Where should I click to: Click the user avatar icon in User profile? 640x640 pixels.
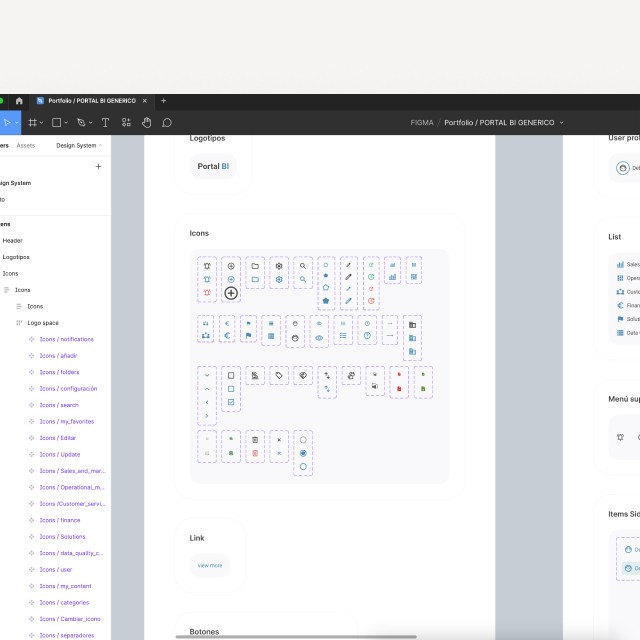tap(623, 168)
